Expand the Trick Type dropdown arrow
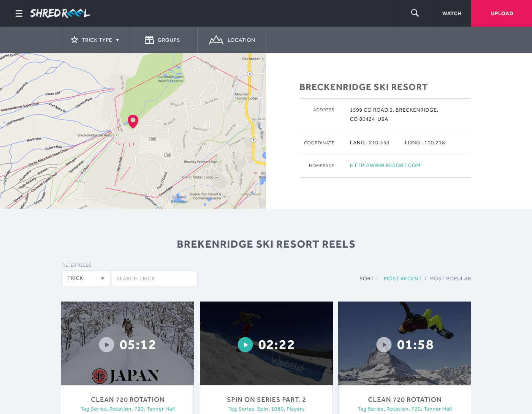 point(117,40)
